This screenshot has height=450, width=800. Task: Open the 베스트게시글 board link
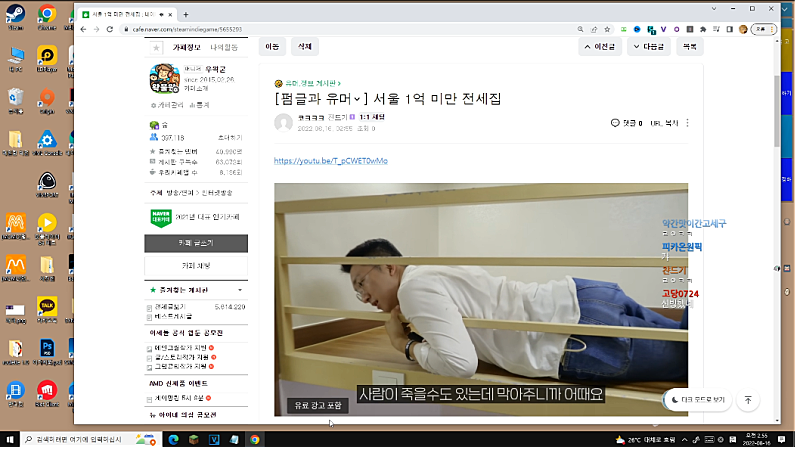point(173,316)
